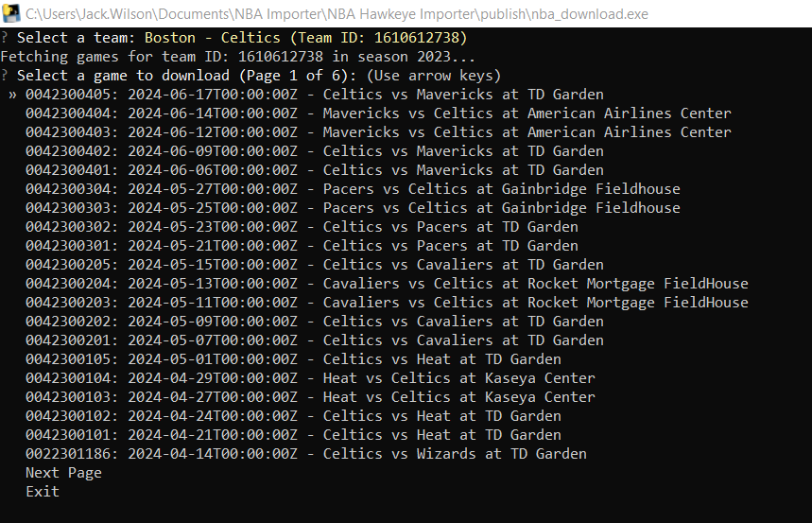The height and width of the screenshot is (523, 812).
Task: Select game 0042300201 from 2024-05-07
Action: (315, 340)
